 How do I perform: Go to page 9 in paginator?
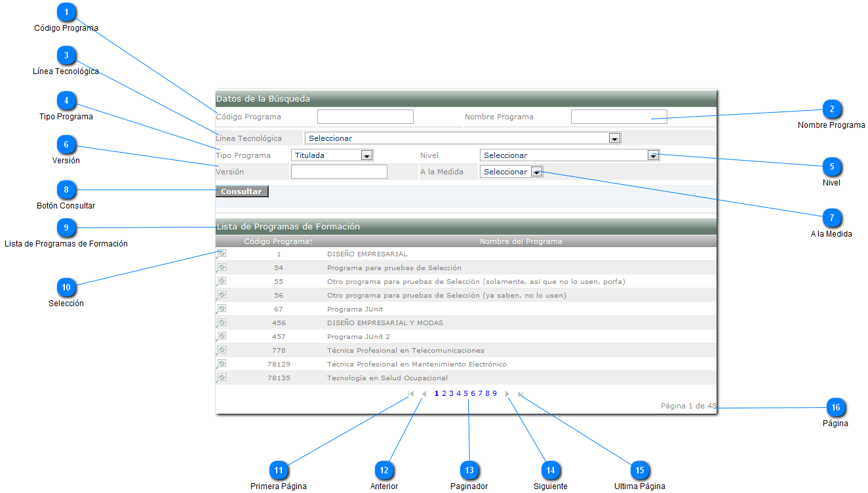coord(494,393)
